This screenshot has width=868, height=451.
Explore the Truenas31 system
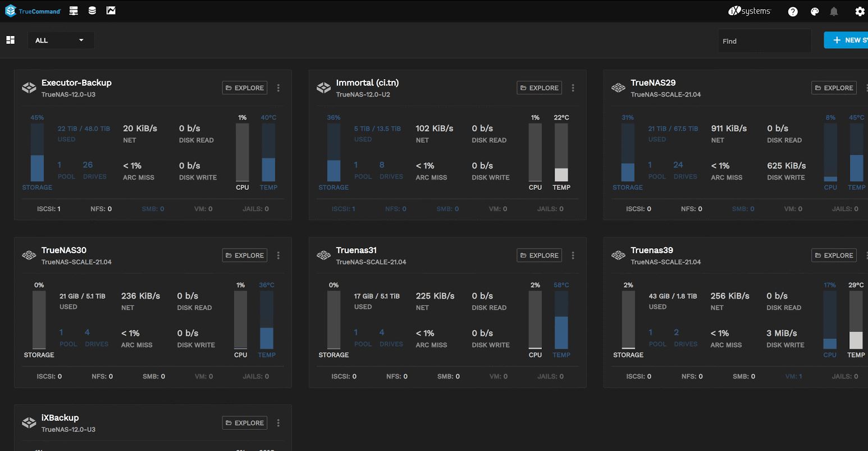coord(540,255)
